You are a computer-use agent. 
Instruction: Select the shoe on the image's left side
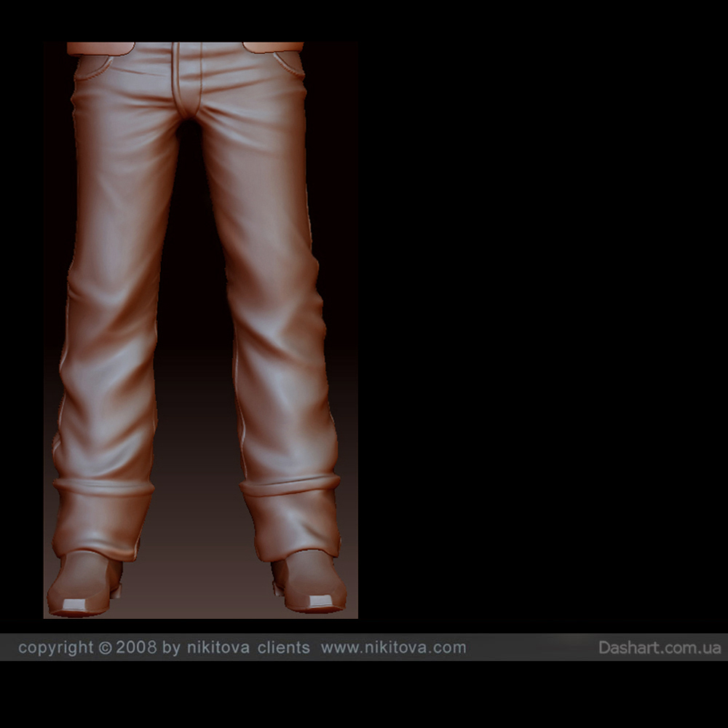click(84, 585)
